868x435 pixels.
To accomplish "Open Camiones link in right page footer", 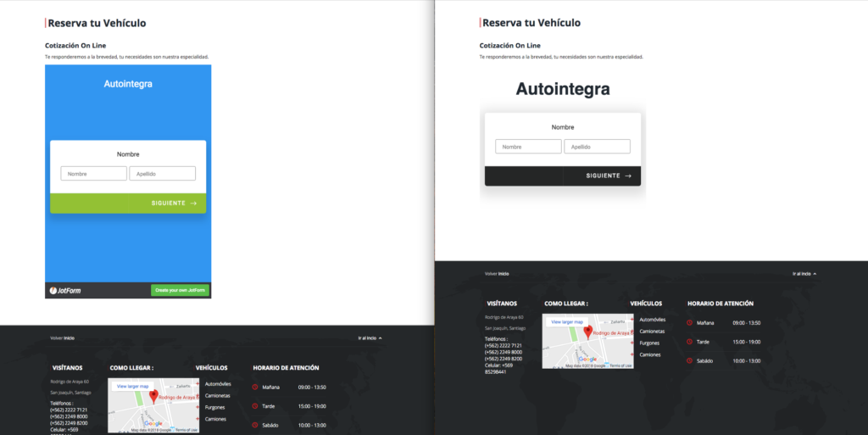I will pyautogui.click(x=650, y=354).
